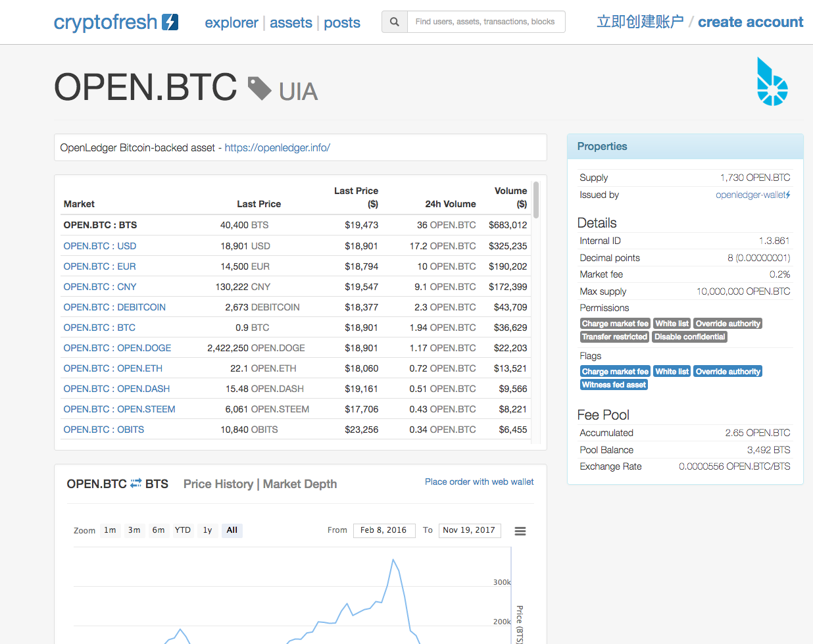Click the 0.0000556 OPEN.BTC/BTS exchange rate

(x=735, y=466)
